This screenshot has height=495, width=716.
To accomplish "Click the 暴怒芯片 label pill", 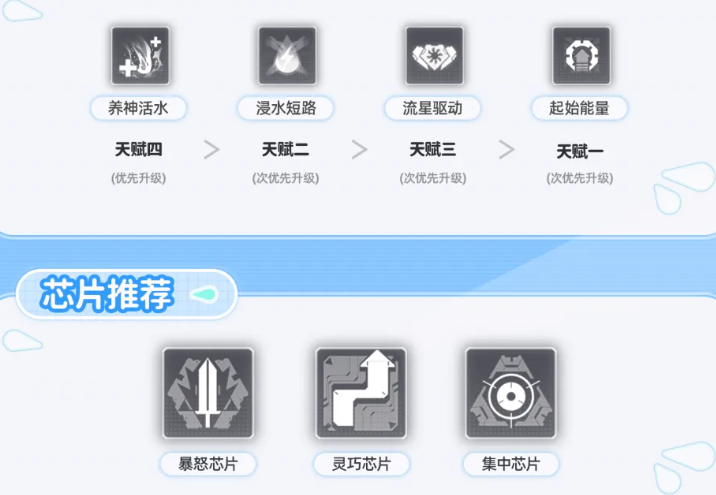I will (x=208, y=464).
